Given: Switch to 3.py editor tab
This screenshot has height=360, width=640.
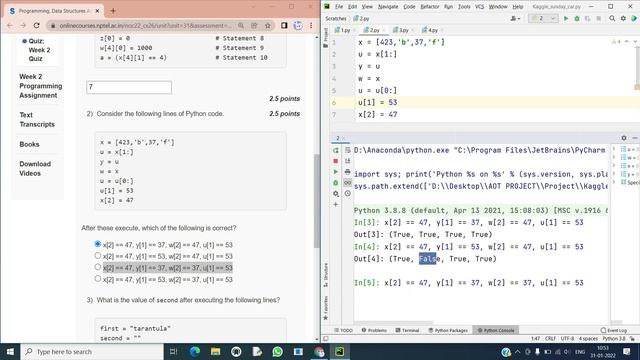Looking at the screenshot, I should 401,30.
